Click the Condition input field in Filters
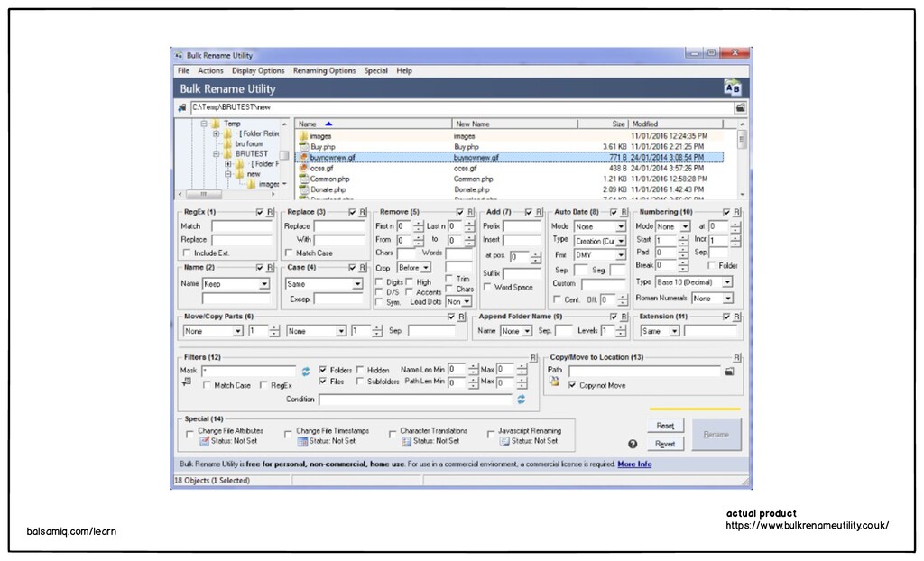This screenshot has width=924, height=561. 415,400
